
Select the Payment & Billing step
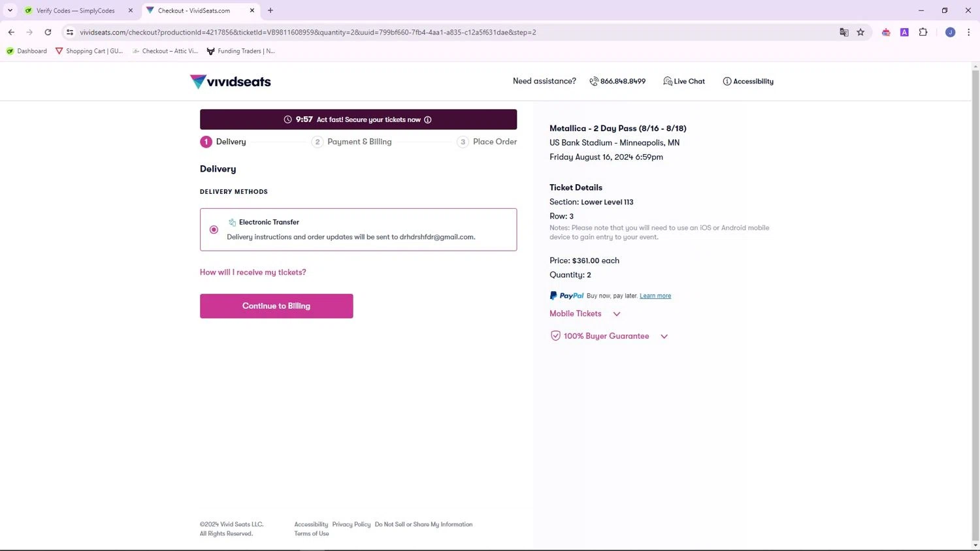[351, 142]
